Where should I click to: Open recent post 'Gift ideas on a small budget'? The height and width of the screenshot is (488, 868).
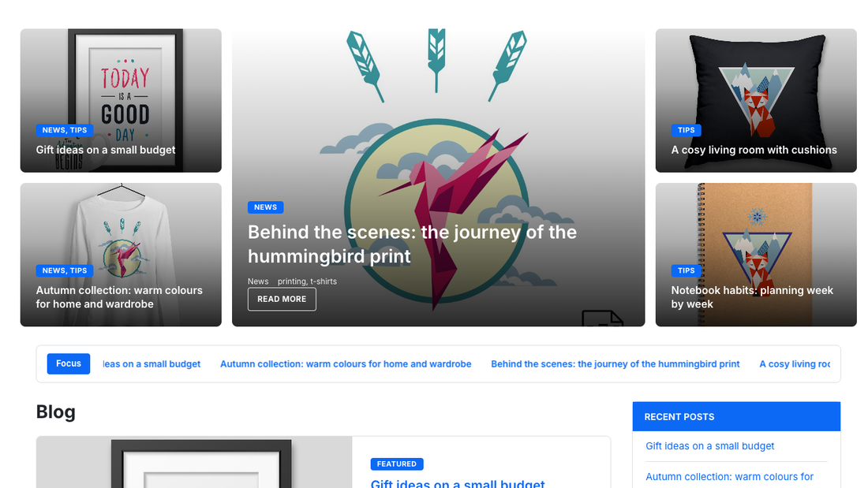[709, 446]
